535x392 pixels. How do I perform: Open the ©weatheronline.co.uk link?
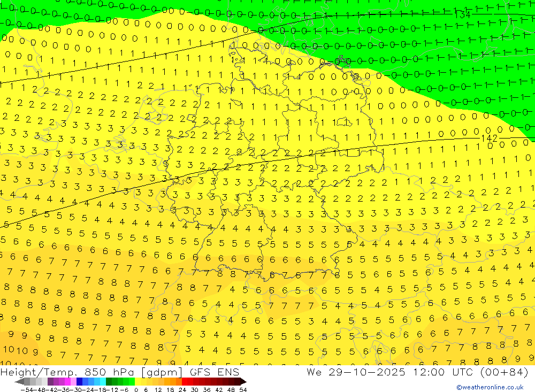click(x=490, y=387)
